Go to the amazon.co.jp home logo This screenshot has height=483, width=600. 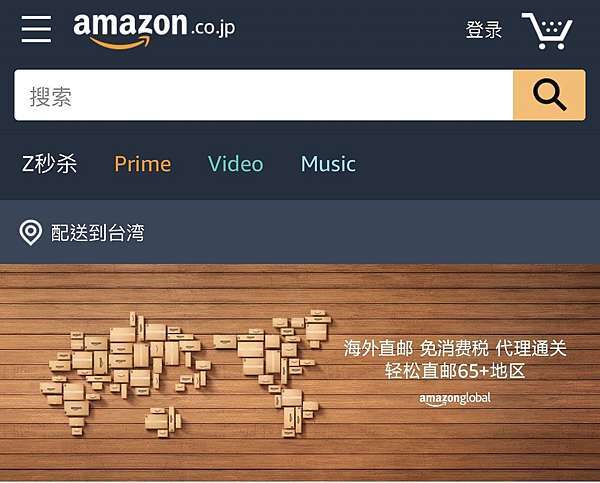(x=154, y=30)
